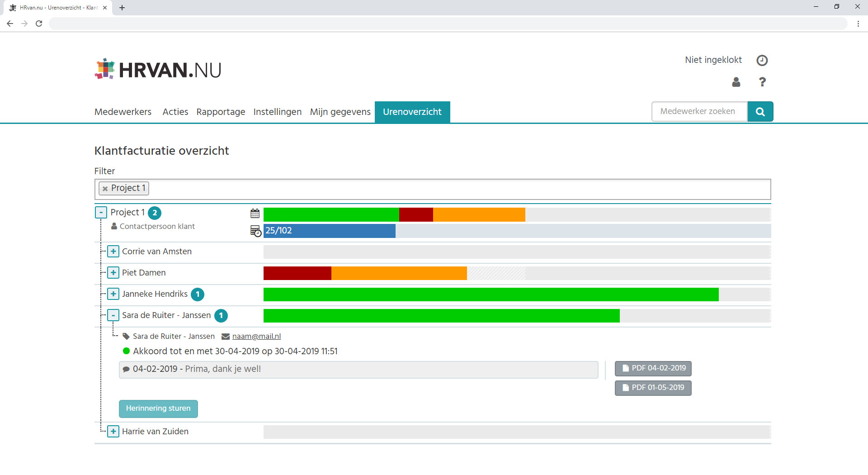Open help via the question mark icon
This screenshot has height=475, width=868.
pos(762,82)
